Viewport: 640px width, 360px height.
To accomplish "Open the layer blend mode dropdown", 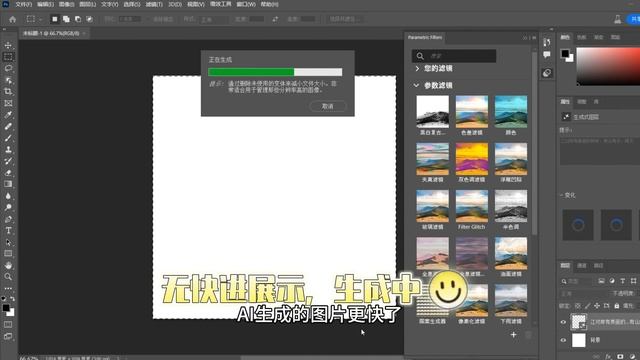I will [583, 293].
